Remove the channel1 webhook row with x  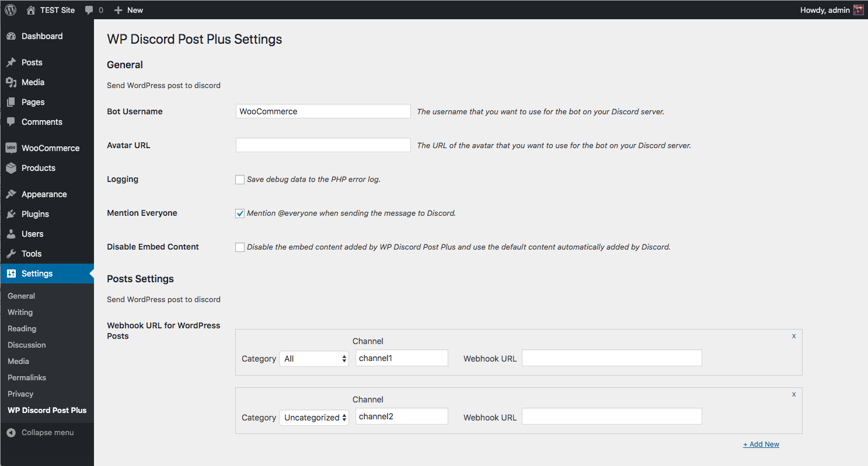(x=794, y=336)
